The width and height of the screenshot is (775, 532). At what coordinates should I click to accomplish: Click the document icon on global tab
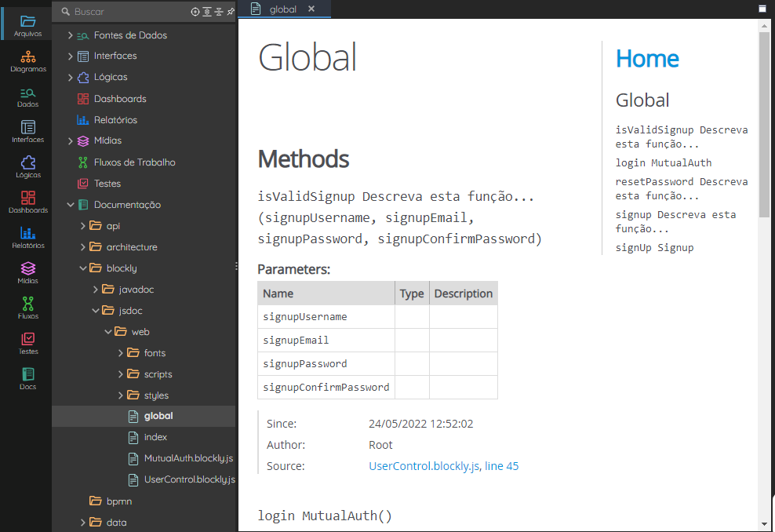click(256, 9)
